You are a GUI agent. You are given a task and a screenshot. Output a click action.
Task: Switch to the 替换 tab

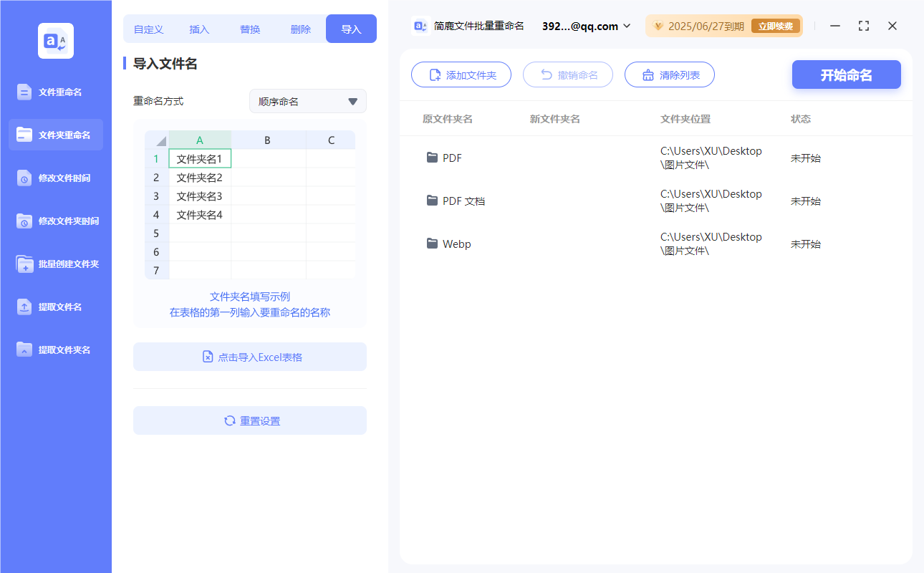pos(249,29)
